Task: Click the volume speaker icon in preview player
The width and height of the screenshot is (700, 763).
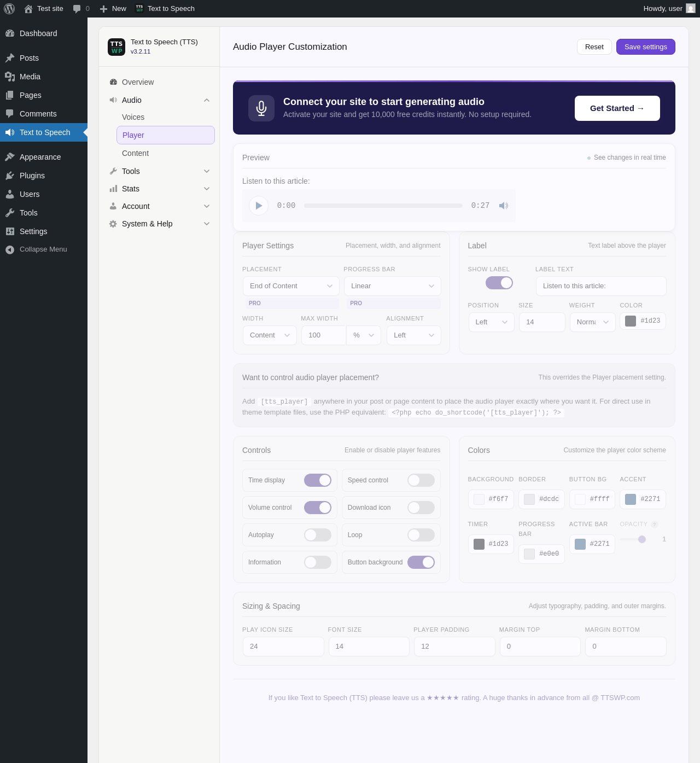Action: point(504,206)
